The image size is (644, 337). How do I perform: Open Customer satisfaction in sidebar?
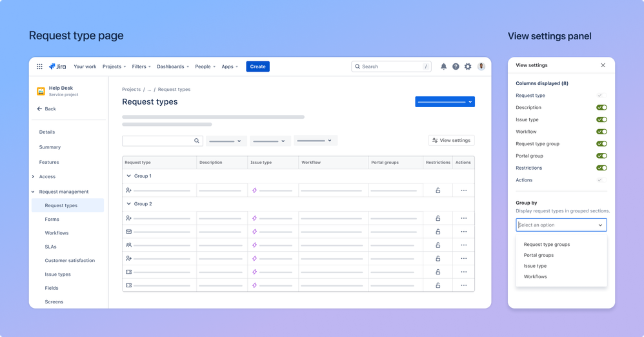70,261
